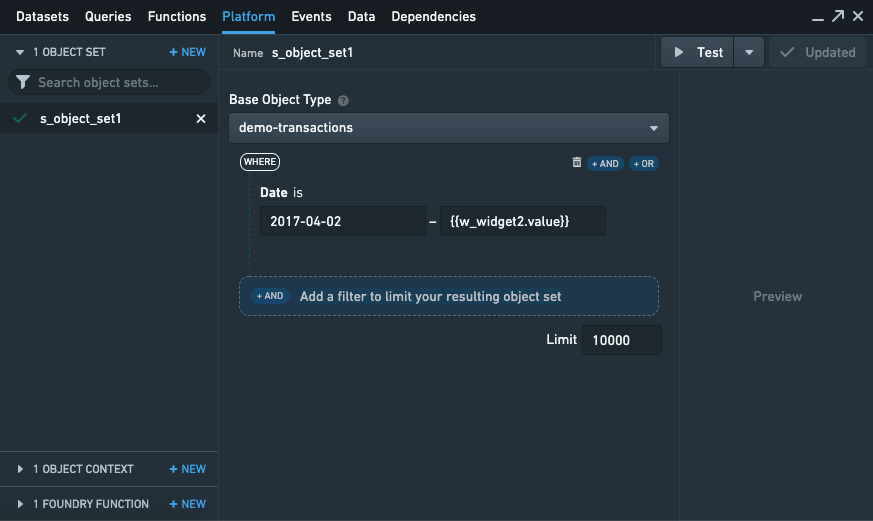Click the Date property label
Image resolution: width=873 pixels, height=521 pixels.
(273, 193)
